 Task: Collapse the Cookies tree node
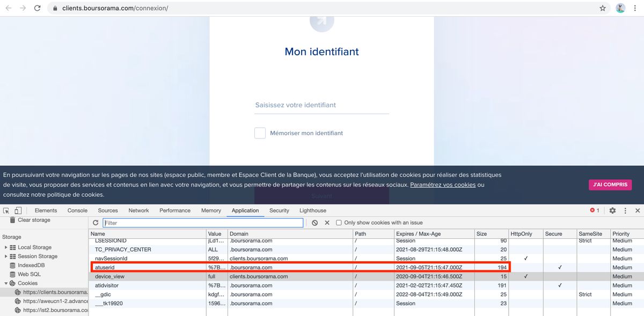[6, 283]
